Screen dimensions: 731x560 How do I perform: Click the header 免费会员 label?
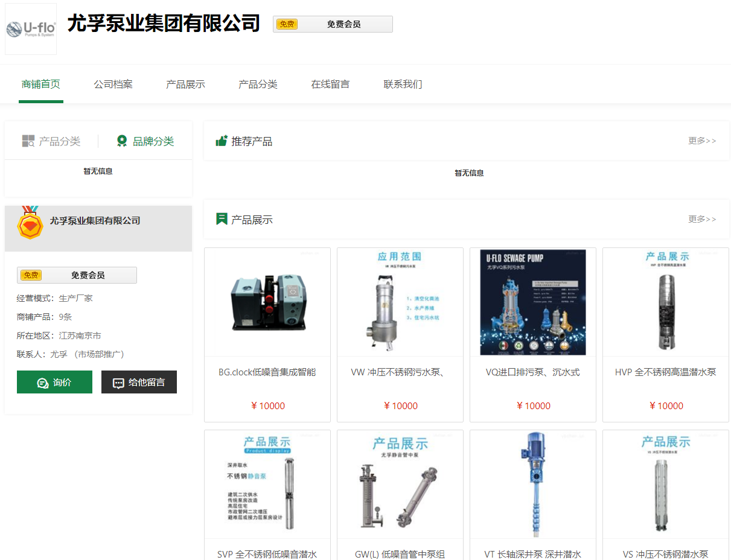tap(344, 24)
